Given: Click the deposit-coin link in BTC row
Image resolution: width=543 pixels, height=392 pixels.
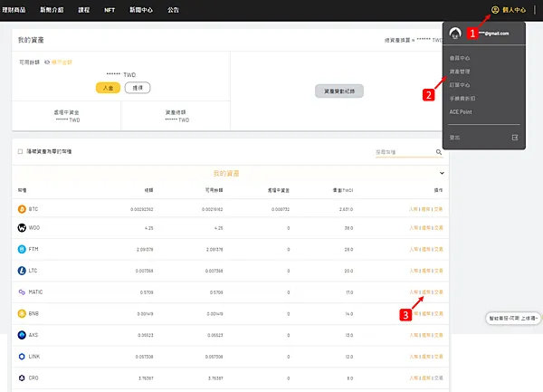Looking at the screenshot, I should coord(414,209).
